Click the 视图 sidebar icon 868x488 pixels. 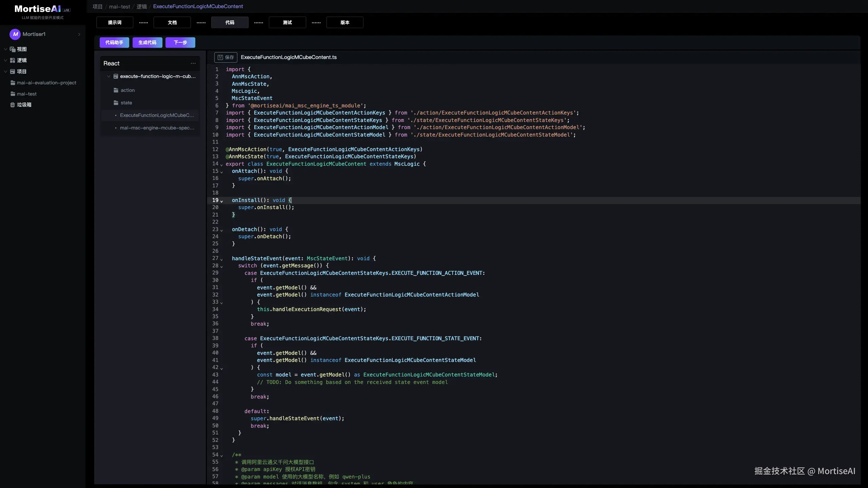[x=13, y=49]
